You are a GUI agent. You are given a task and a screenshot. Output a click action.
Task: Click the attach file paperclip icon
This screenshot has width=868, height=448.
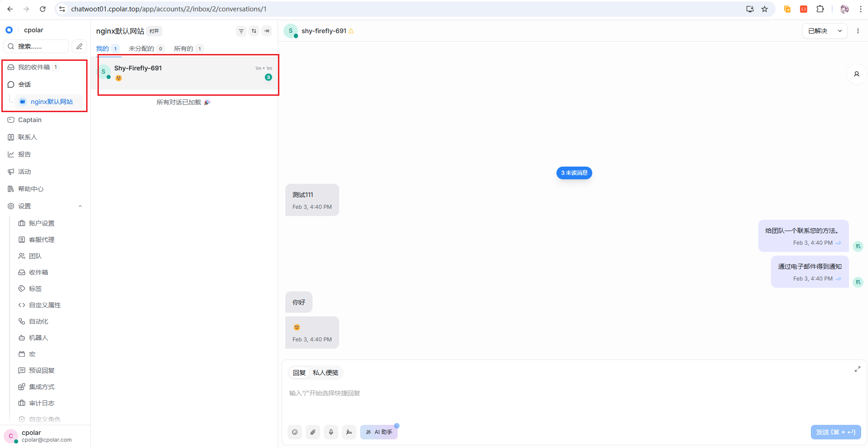(313, 432)
